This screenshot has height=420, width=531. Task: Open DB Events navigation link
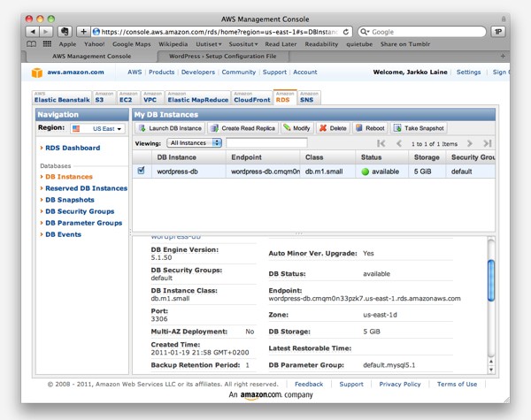click(x=63, y=234)
